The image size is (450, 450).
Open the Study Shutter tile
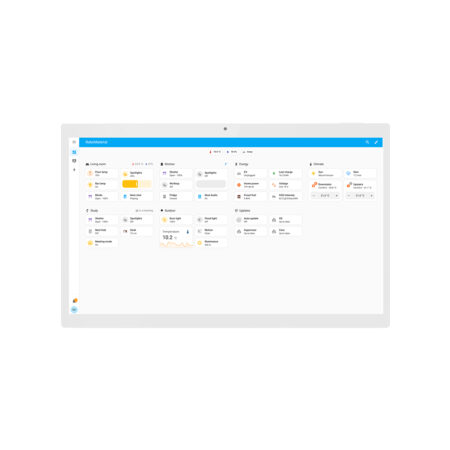click(102, 220)
